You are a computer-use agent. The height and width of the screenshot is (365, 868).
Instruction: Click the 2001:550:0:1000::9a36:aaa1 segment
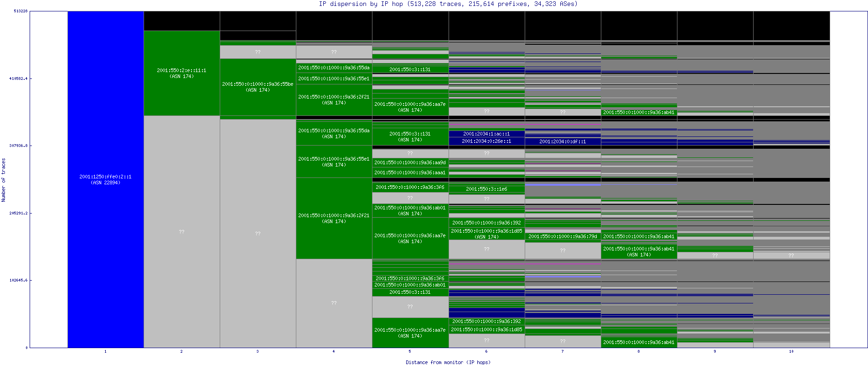(x=410, y=172)
